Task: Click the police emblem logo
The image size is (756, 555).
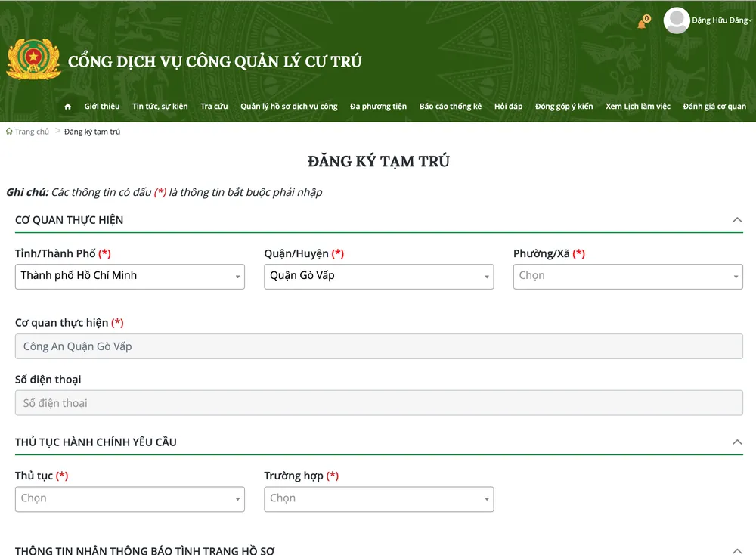Action: tap(33, 60)
